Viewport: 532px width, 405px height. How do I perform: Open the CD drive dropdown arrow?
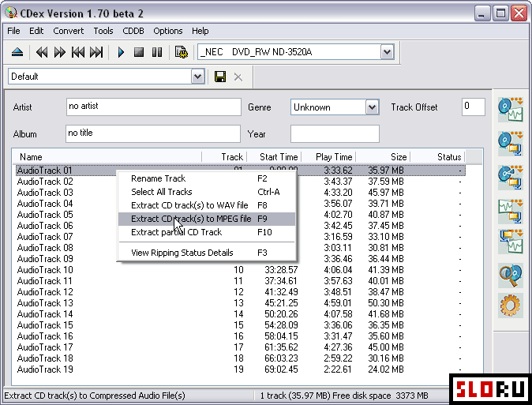coord(387,52)
